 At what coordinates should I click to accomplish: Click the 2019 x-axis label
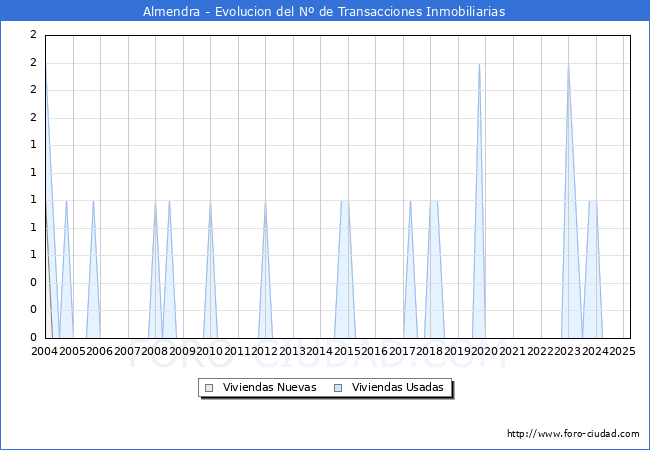(x=458, y=351)
